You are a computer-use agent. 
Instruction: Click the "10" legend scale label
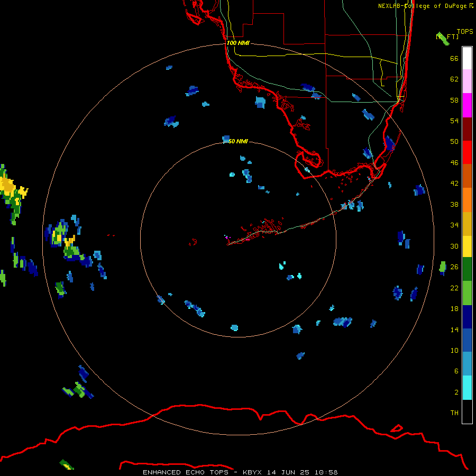(x=454, y=350)
